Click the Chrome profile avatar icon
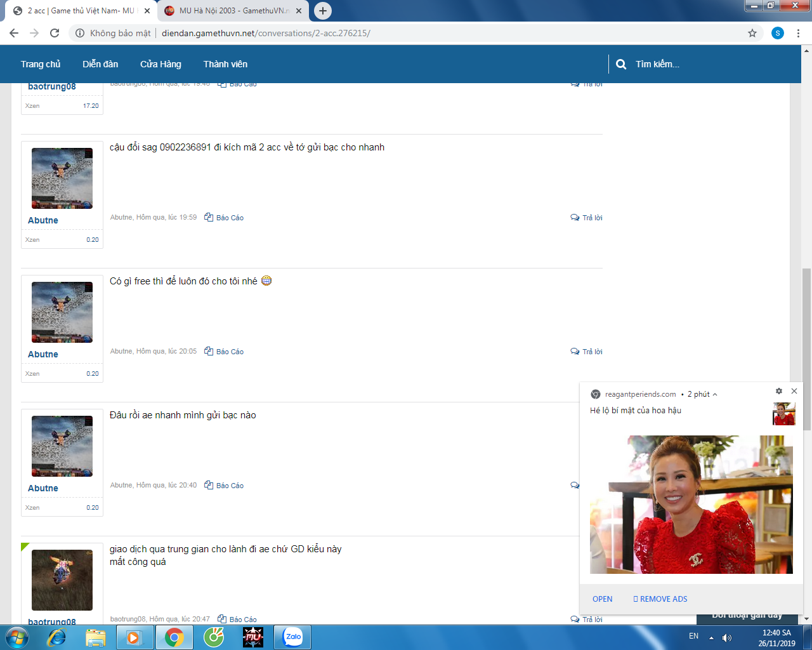The image size is (812, 650). pos(777,33)
